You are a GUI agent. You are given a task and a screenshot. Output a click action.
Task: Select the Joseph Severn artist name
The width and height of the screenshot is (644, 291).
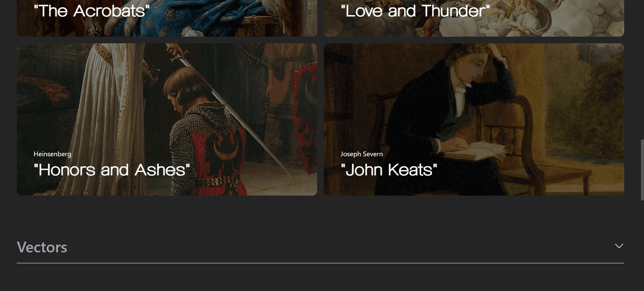pyautogui.click(x=361, y=154)
